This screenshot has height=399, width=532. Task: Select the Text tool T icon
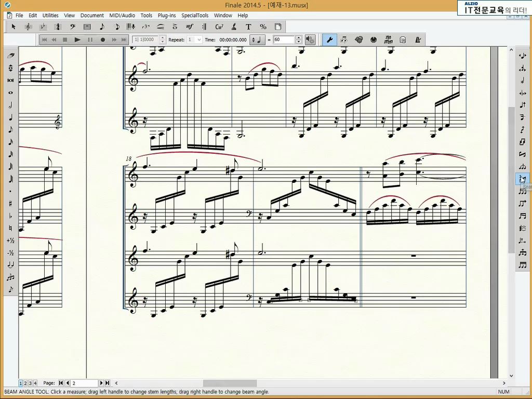pyautogui.click(x=248, y=27)
